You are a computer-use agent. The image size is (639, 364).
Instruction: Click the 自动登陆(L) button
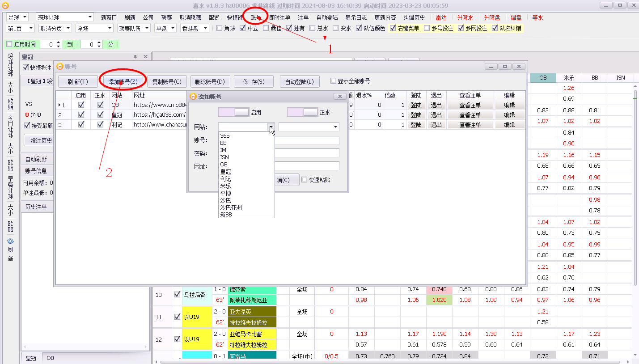[x=300, y=81]
